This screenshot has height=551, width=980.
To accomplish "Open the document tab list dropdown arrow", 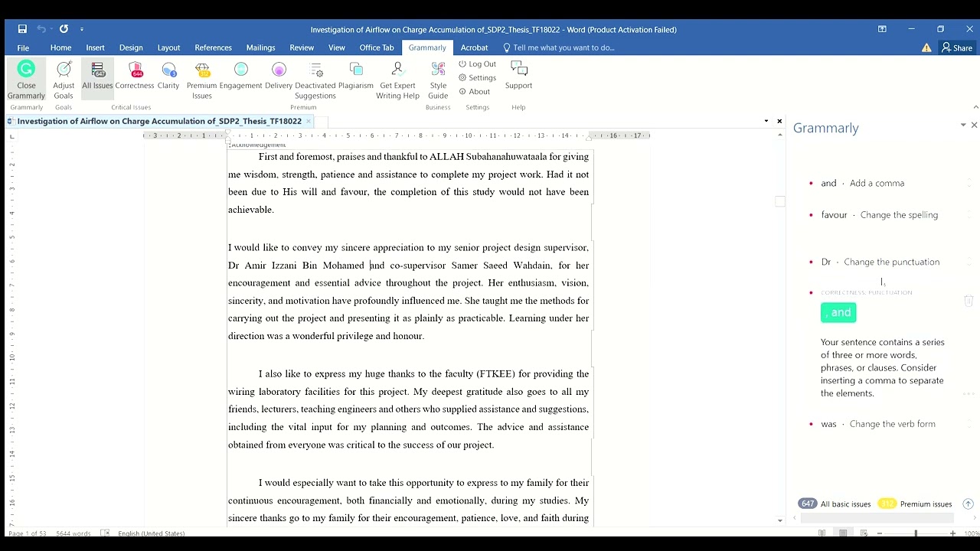I will pos(766,121).
